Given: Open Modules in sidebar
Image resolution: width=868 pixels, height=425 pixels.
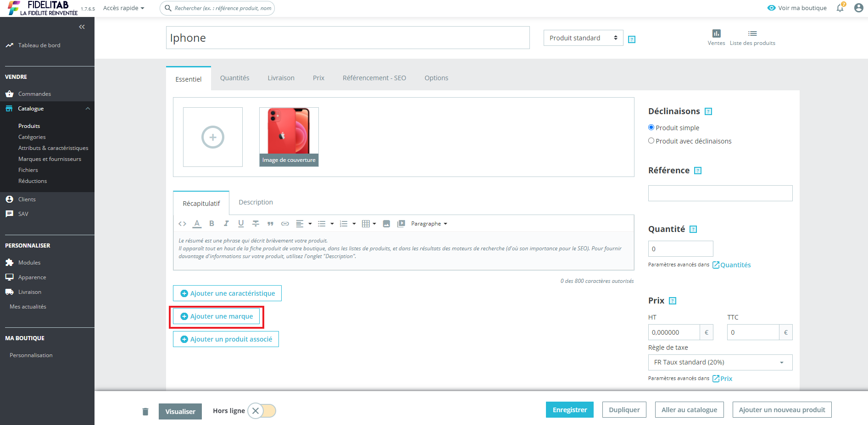Looking at the screenshot, I should click(x=29, y=263).
